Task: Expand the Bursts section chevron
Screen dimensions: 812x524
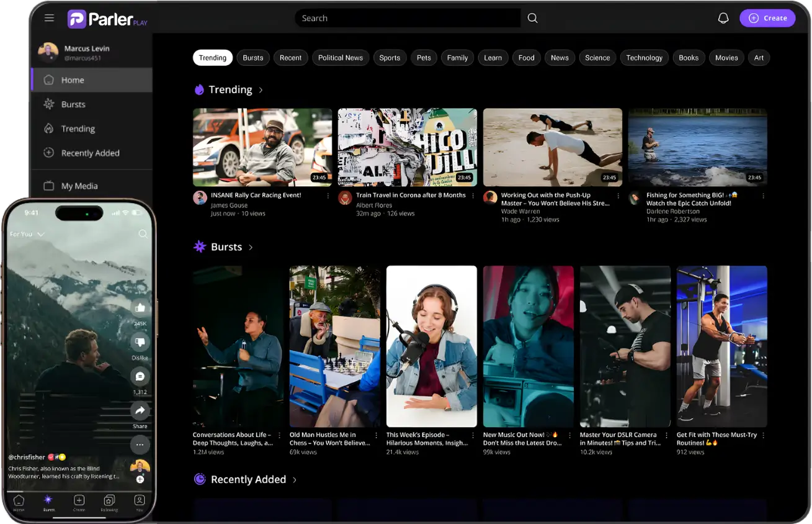Action: pyautogui.click(x=251, y=246)
